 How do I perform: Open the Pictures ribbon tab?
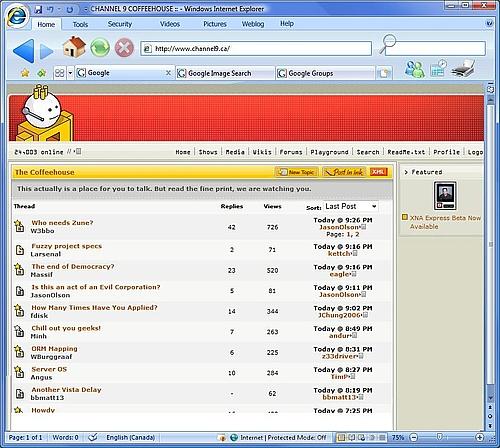215,24
